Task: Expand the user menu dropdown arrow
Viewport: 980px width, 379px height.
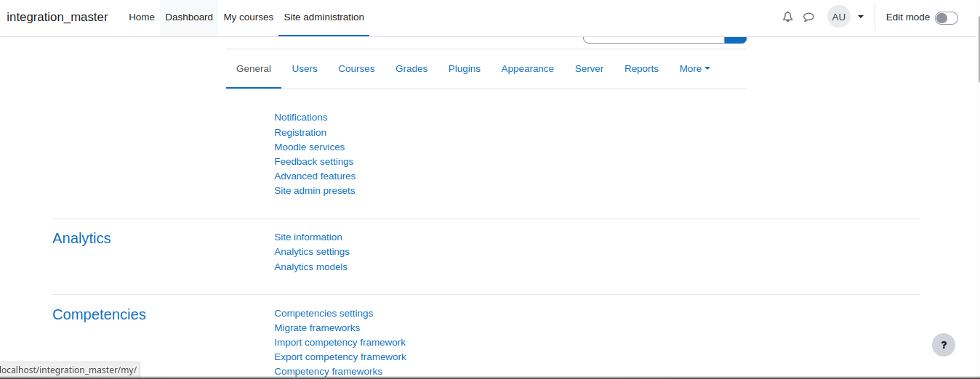Action: [x=861, y=17]
